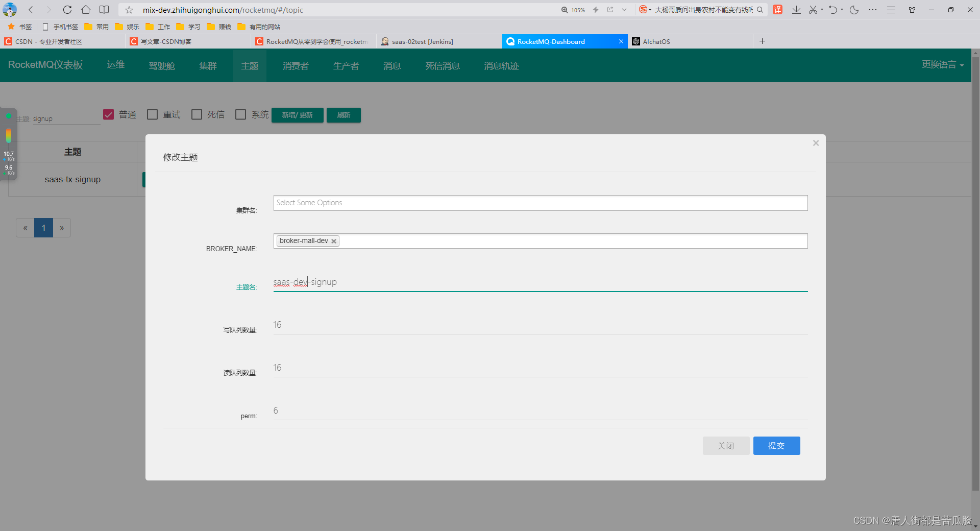Screen dimensions: 980x531
Task: Click the browser back arrow
Action: tap(31, 10)
